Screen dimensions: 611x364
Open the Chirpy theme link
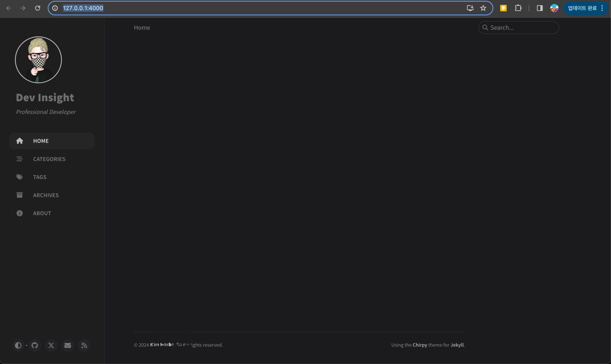tap(420, 345)
